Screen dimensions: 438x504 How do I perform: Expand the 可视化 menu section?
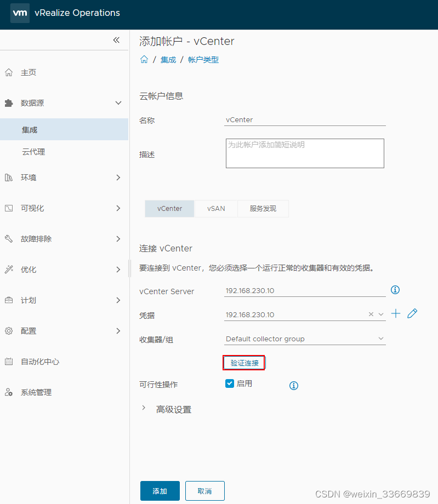[x=118, y=208]
